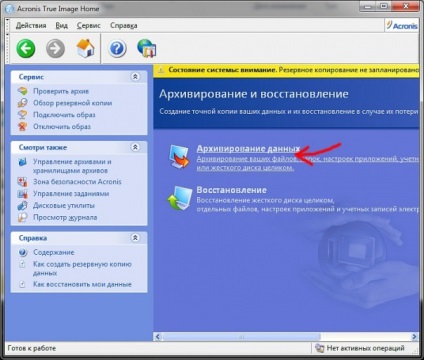Click the globe web update toolbar icon
The height and width of the screenshot is (360, 424).
point(147,49)
